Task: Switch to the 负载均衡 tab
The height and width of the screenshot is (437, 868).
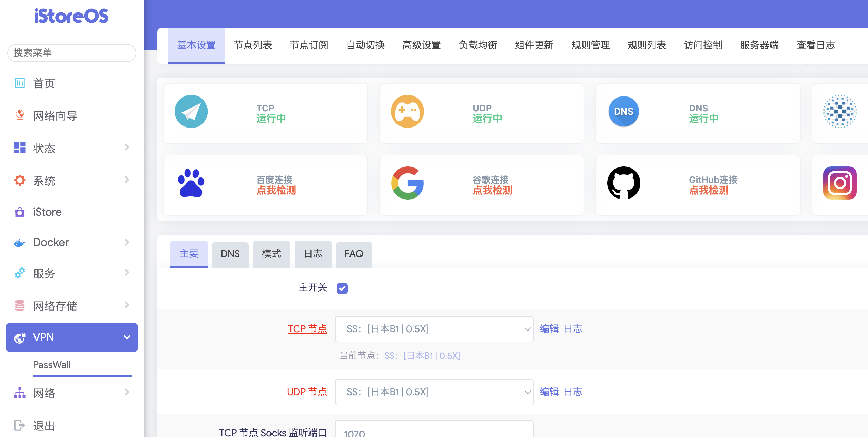Action: point(478,45)
